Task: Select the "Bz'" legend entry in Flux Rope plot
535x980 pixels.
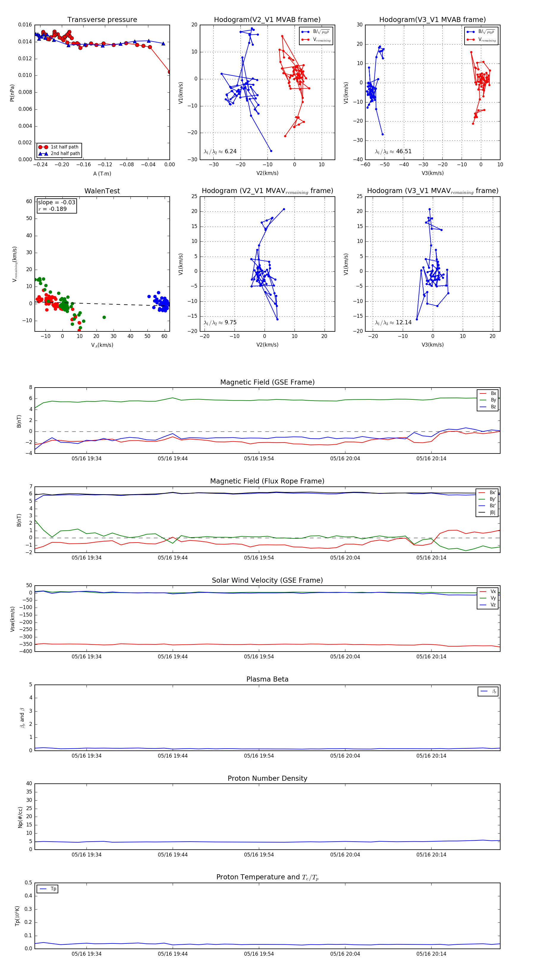Action: (x=487, y=506)
